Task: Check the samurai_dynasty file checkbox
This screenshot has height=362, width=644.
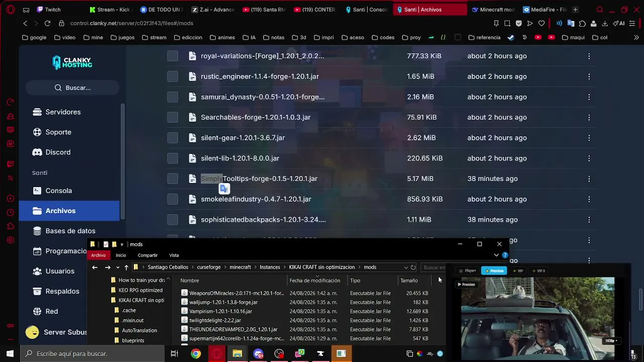Action: click(x=173, y=97)
